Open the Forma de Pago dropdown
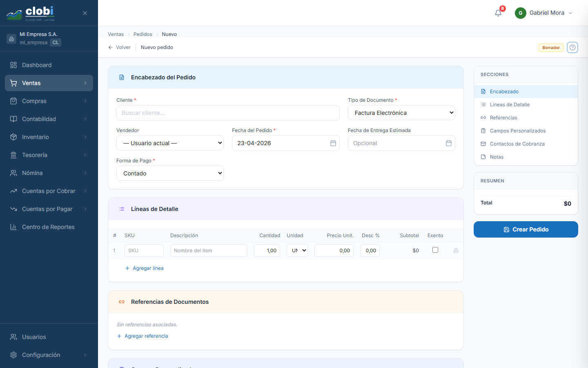Screen dimensions: 588x368 point(170,173)
